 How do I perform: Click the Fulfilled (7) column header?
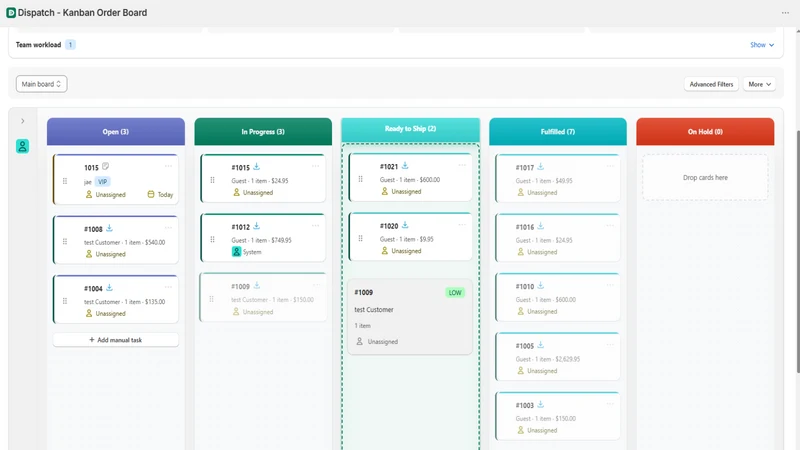click(x=558, y=132)
